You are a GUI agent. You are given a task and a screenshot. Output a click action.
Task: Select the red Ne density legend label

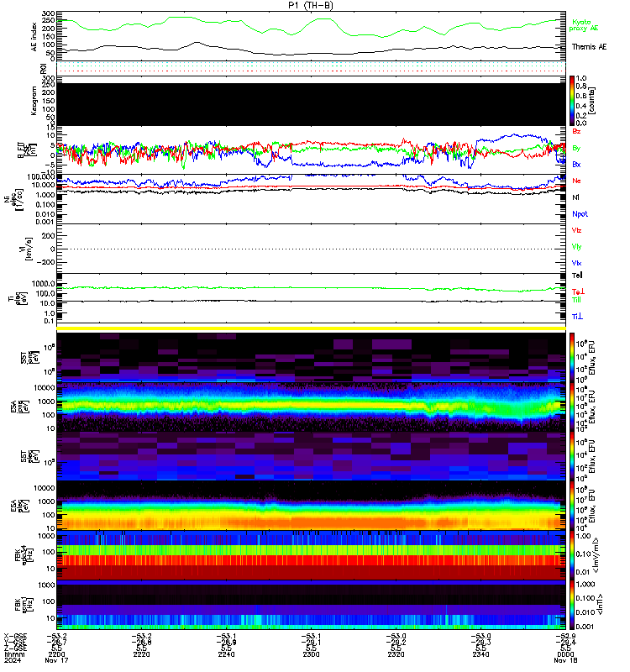(x=576, y=181)
